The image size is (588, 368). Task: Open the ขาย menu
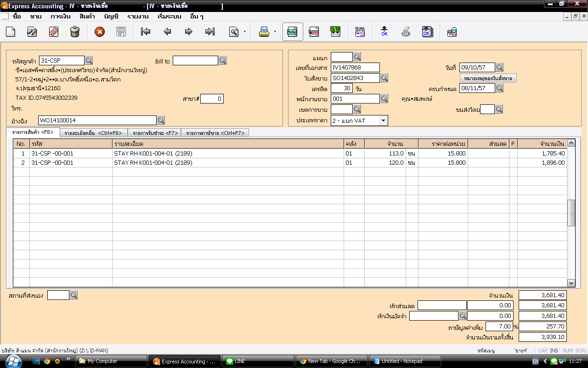pos(36,16)
